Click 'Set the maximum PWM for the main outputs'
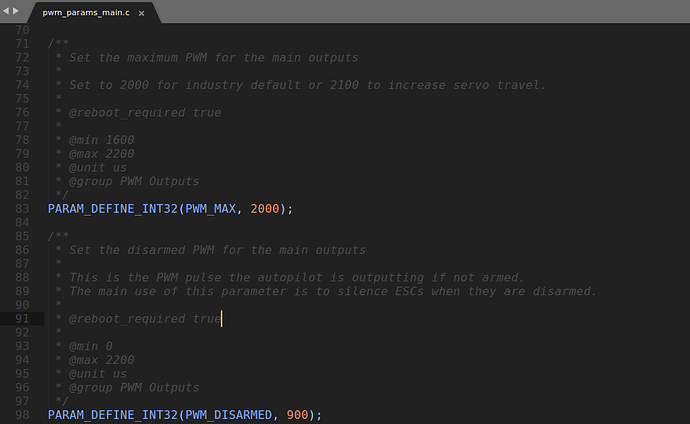The height and width of the screenshot is (424, 690). coord(214,58)
